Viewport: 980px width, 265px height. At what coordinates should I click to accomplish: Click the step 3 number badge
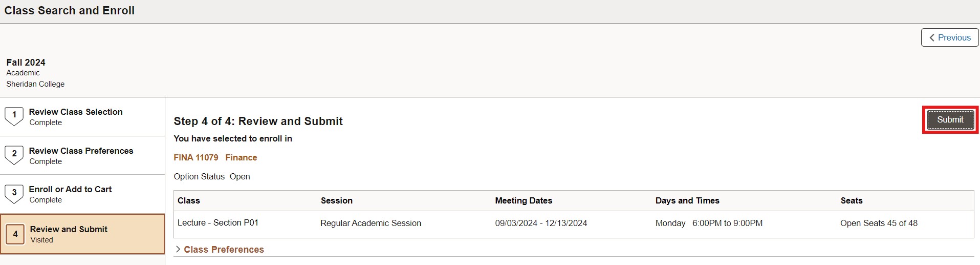[14, 193]
